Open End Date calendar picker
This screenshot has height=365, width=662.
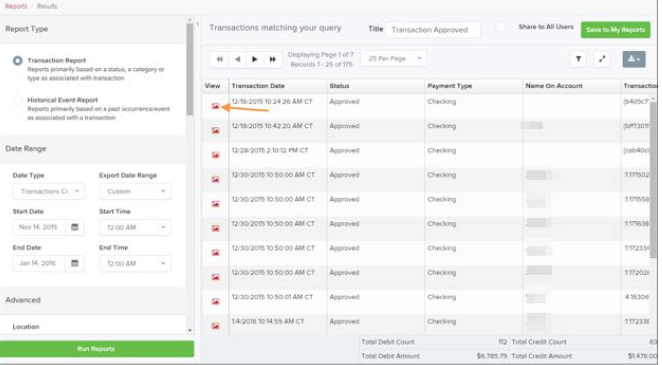pyautogui.click(x=75, y=263)
